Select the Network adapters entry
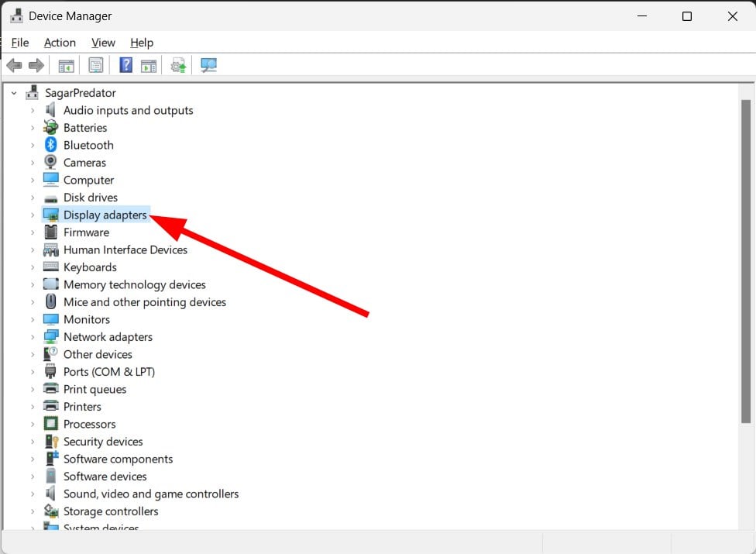This screenshot has height=554, width=756. 108,337
